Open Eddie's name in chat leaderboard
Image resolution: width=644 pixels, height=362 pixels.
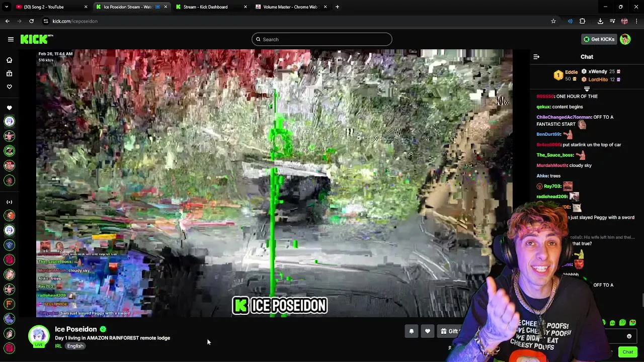point(571,72)
